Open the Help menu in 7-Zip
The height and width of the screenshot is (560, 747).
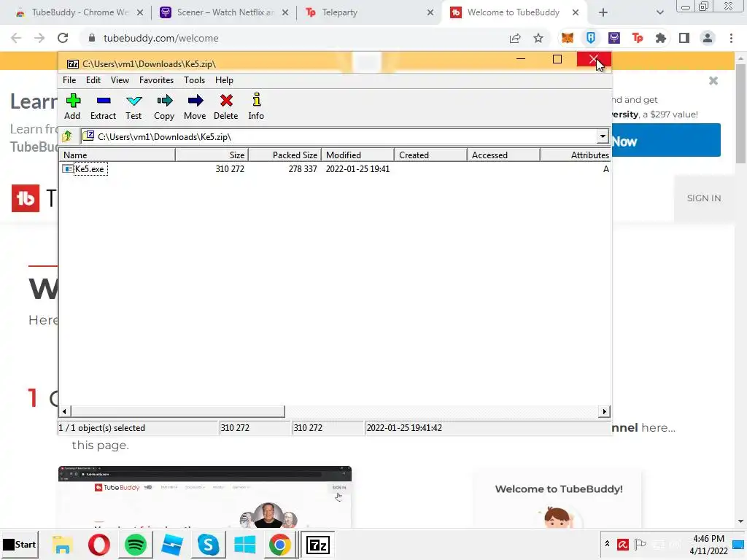[x=224, y=80]
